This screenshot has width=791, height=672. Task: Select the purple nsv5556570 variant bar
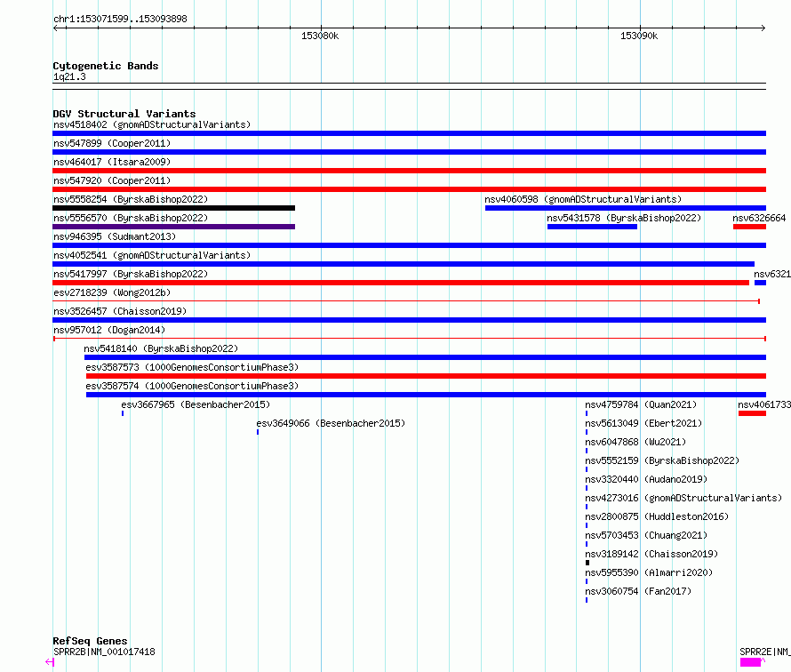(x=173, y=227)
